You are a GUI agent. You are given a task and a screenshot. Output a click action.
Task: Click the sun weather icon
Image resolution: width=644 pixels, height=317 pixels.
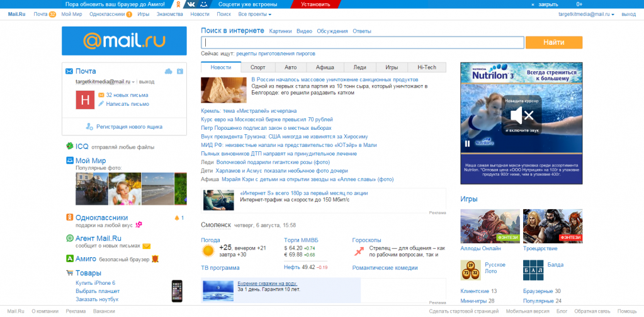coord(208,250)
